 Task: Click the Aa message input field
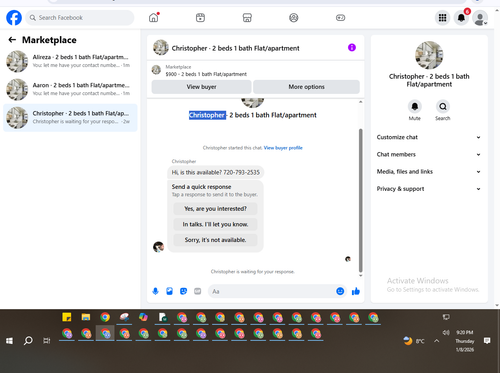(x=272, y=291)
